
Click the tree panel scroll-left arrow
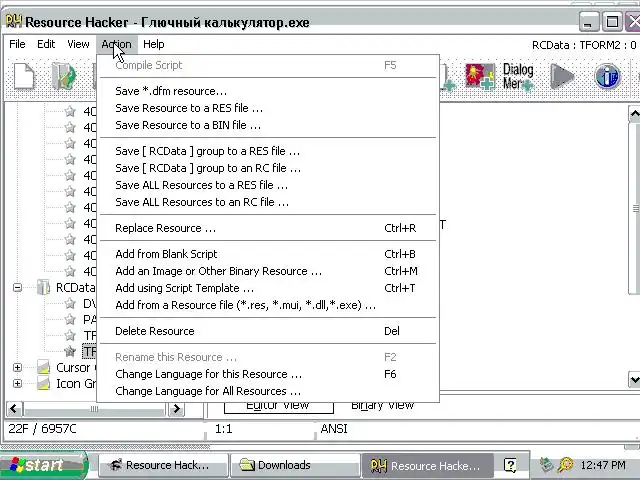pos(14,409)
